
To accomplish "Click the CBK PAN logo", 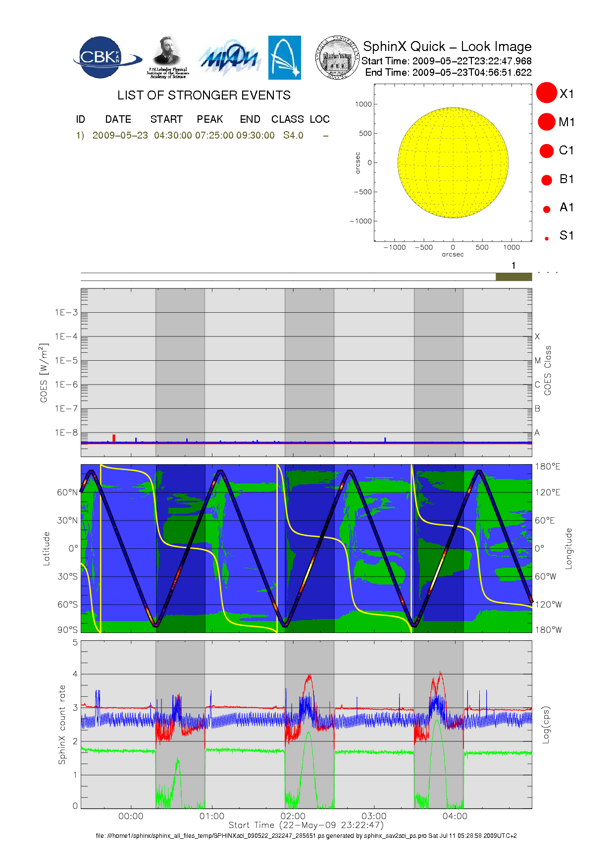I will 105,57.
